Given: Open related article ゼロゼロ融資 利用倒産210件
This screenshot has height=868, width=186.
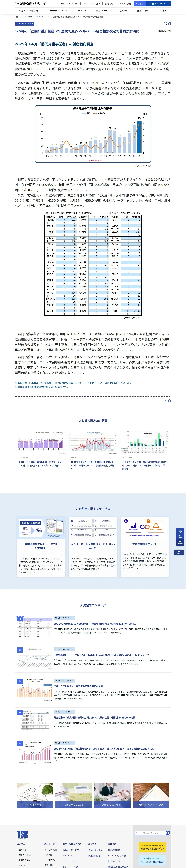Looking at the screenshot, I should pyautogui.click(x=93, y=452).
